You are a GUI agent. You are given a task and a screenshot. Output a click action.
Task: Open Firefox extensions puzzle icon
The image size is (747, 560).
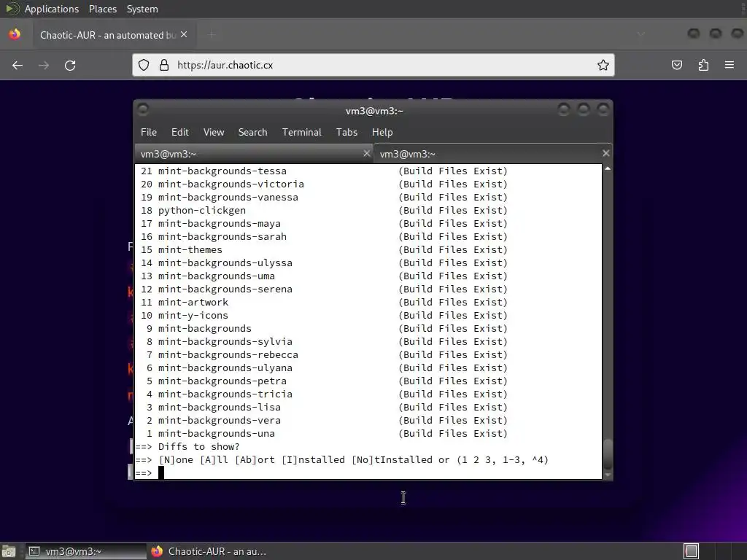pyautogui.click(x=703, y=65)
